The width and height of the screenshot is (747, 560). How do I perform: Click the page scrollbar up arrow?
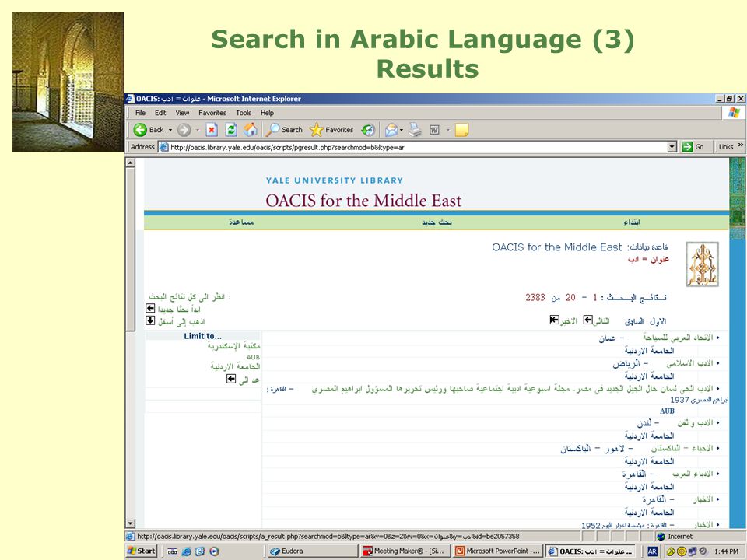[130, 163]
